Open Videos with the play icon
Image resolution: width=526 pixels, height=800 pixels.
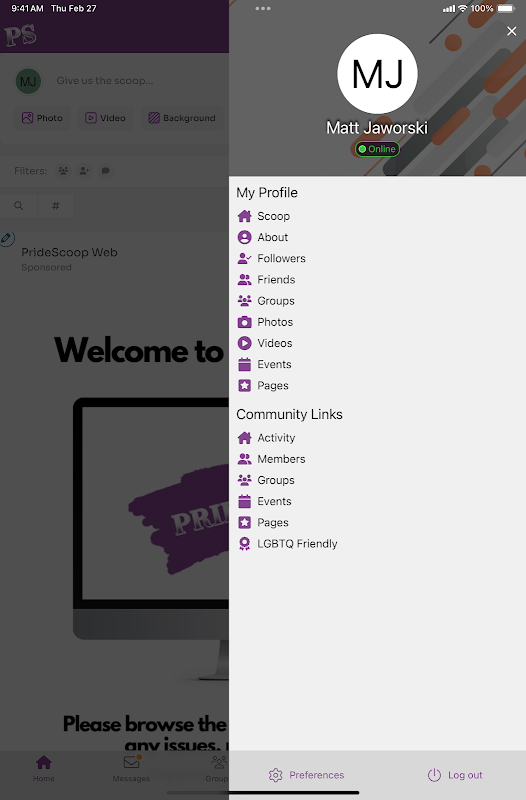(265, 343)
